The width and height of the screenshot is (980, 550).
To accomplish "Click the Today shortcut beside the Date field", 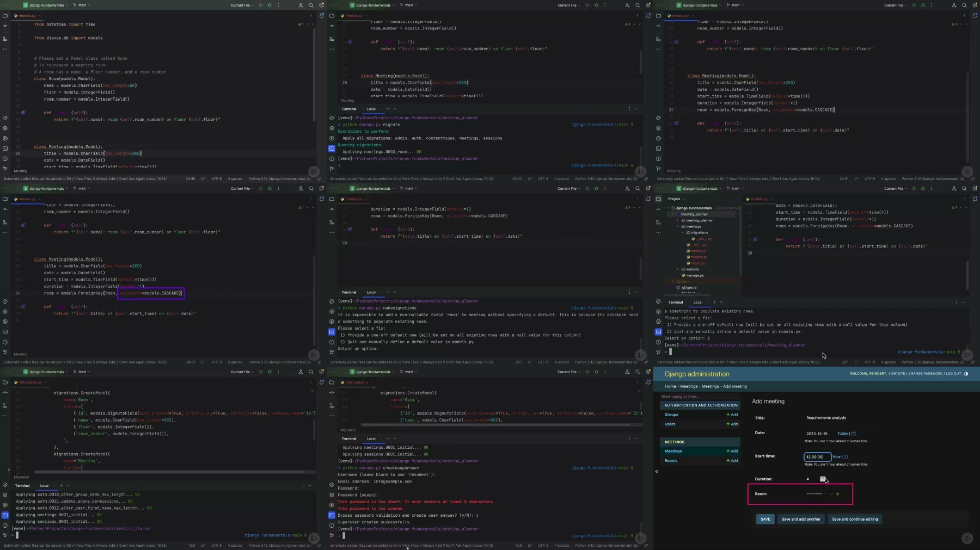I will pyautogui.click(x=842, y=434).
